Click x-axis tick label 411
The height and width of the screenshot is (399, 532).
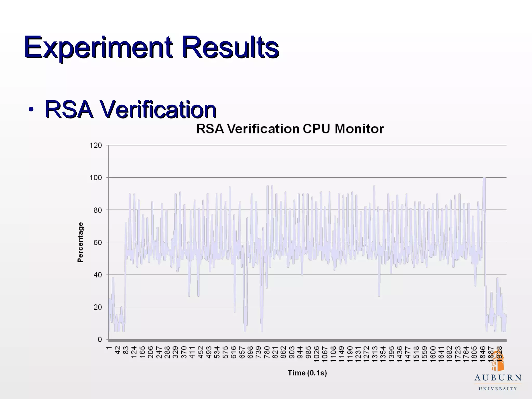(x=192, y=352)
